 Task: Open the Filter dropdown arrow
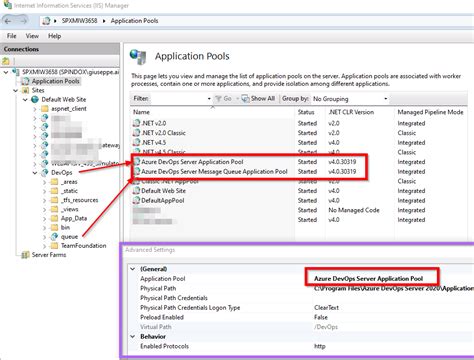pyautogui.click(x=209, y=99)
